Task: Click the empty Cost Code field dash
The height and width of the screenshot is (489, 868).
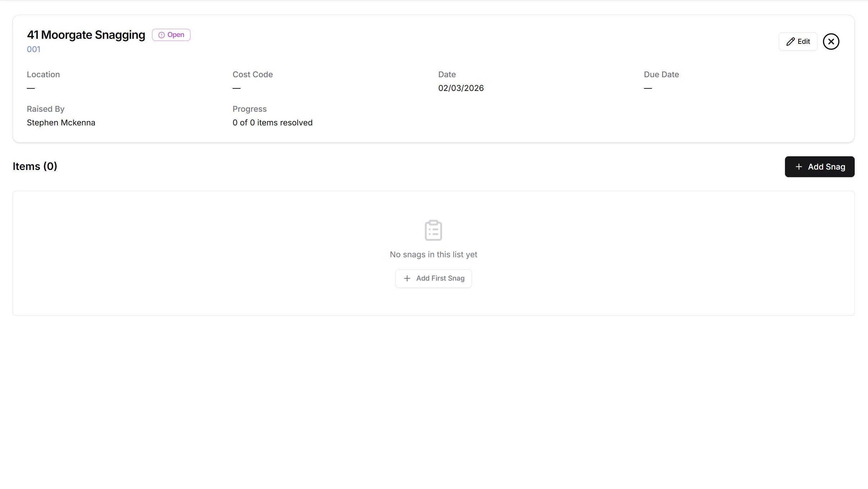Action: [x=237, y=88]
